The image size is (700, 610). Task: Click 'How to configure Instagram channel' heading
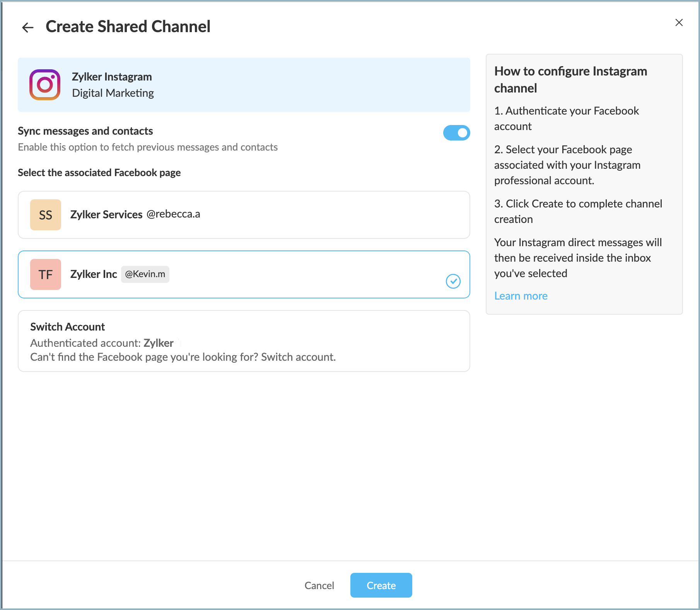tap(570, 80)
